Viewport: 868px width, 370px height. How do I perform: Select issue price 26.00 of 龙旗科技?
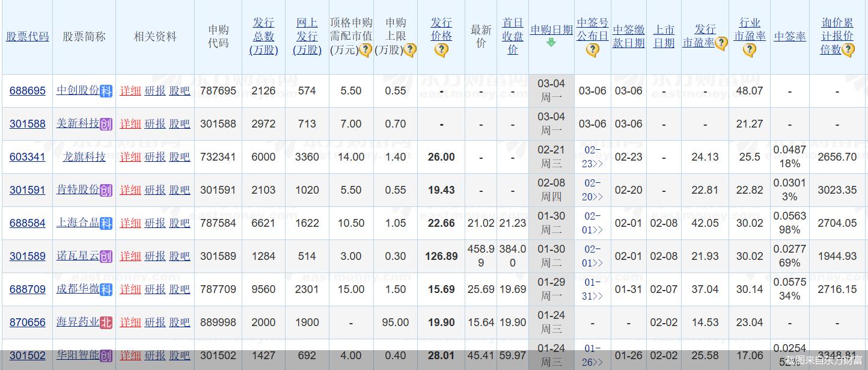pyautogui.click(x=441, y=157)
